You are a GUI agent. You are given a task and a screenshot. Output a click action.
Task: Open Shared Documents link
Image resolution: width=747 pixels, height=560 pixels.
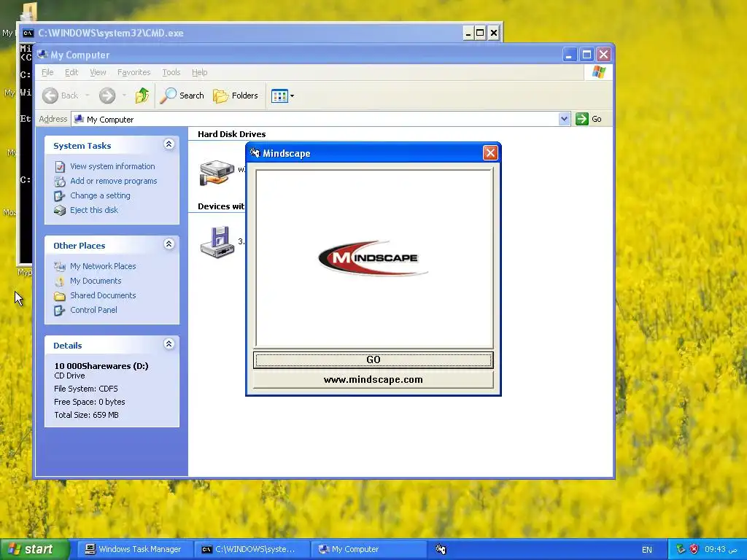point(103,295)
